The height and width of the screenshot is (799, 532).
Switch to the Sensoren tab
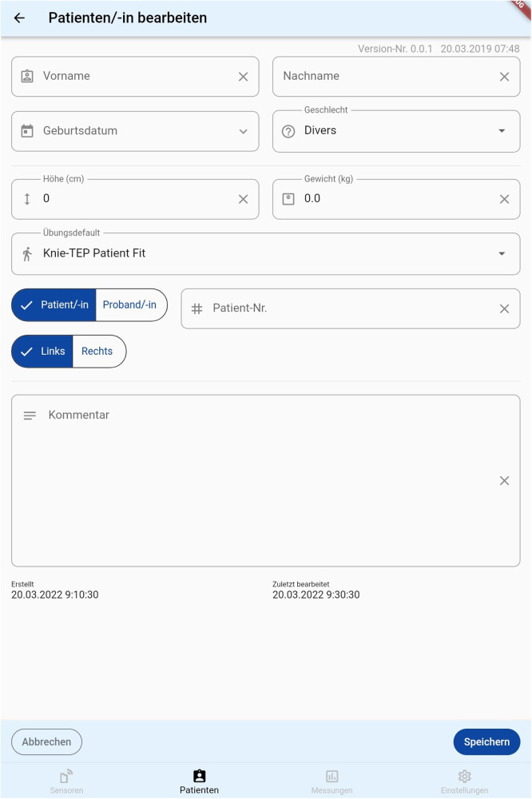(x=67, y=781)
